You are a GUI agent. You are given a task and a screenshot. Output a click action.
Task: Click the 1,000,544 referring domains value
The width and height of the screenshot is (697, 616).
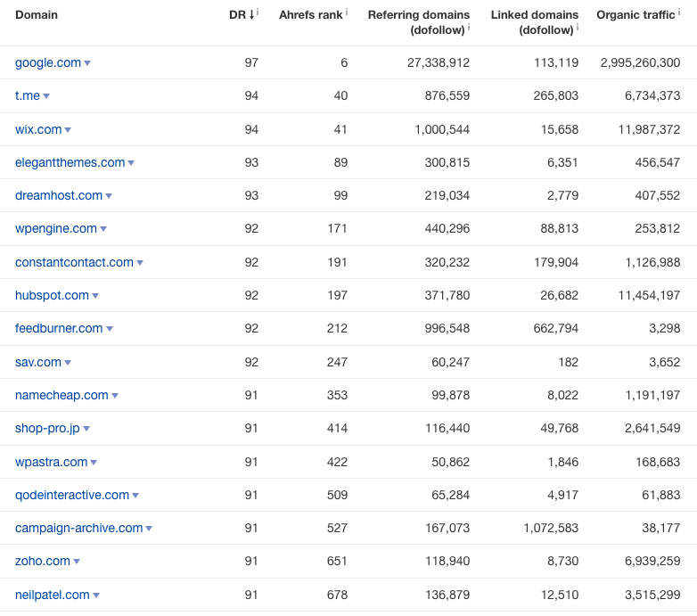pos(442,129)
